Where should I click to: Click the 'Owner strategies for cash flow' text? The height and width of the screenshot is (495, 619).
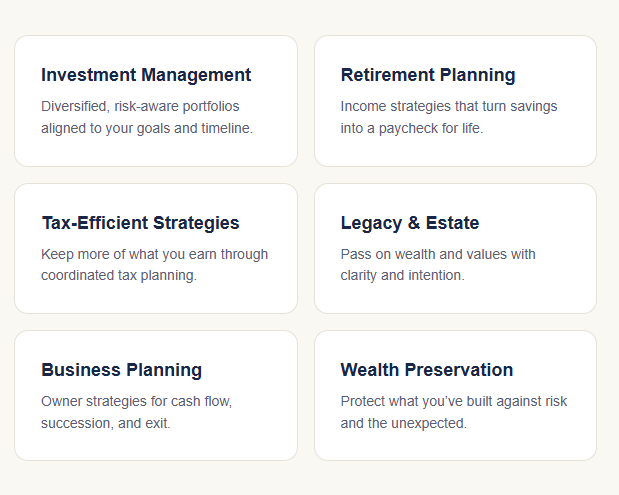click(137, 401)
